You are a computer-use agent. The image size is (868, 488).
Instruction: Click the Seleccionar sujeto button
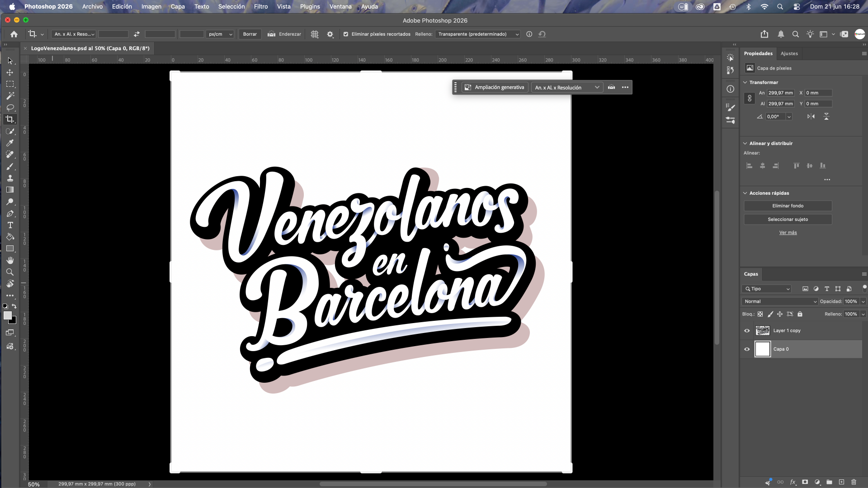788,220
